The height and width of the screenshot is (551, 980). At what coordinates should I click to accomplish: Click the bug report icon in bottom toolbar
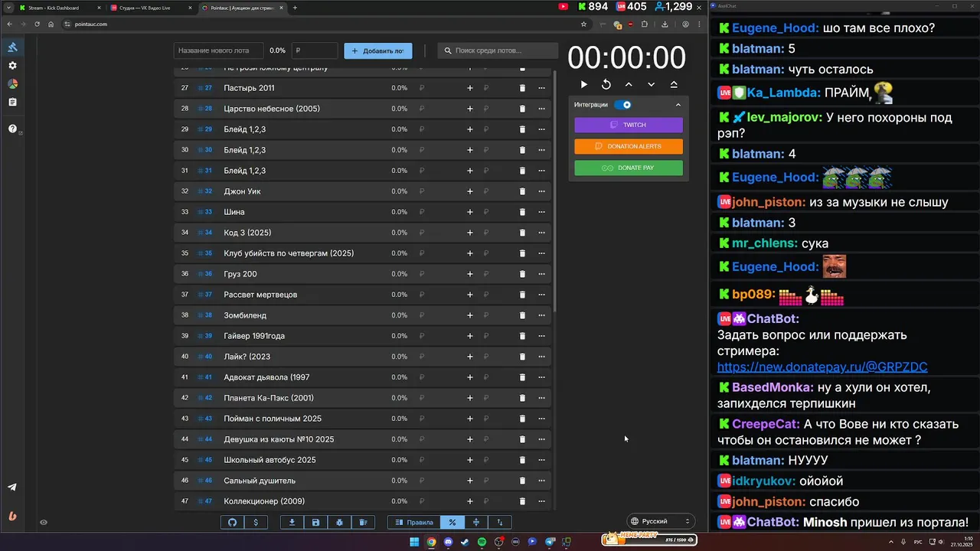click(339, 522)
